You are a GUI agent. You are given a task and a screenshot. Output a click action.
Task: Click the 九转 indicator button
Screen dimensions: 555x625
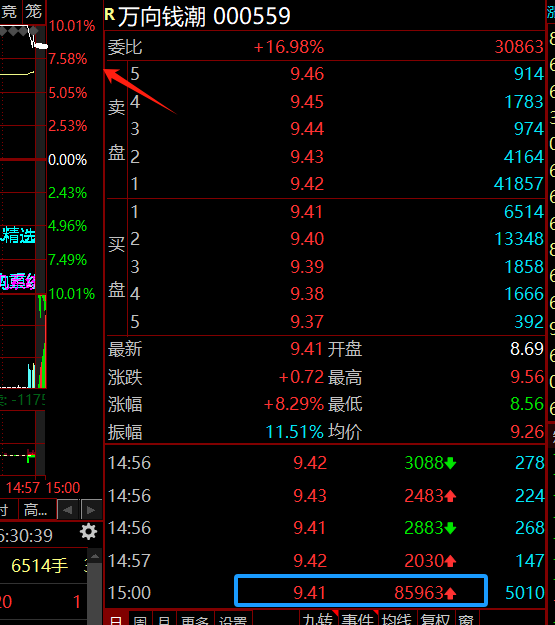point(318,619)
